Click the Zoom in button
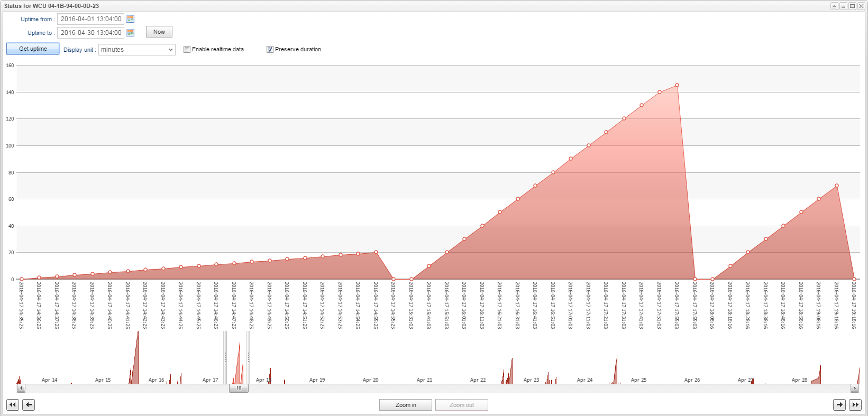The image size is (868, 416). point(406,405)
